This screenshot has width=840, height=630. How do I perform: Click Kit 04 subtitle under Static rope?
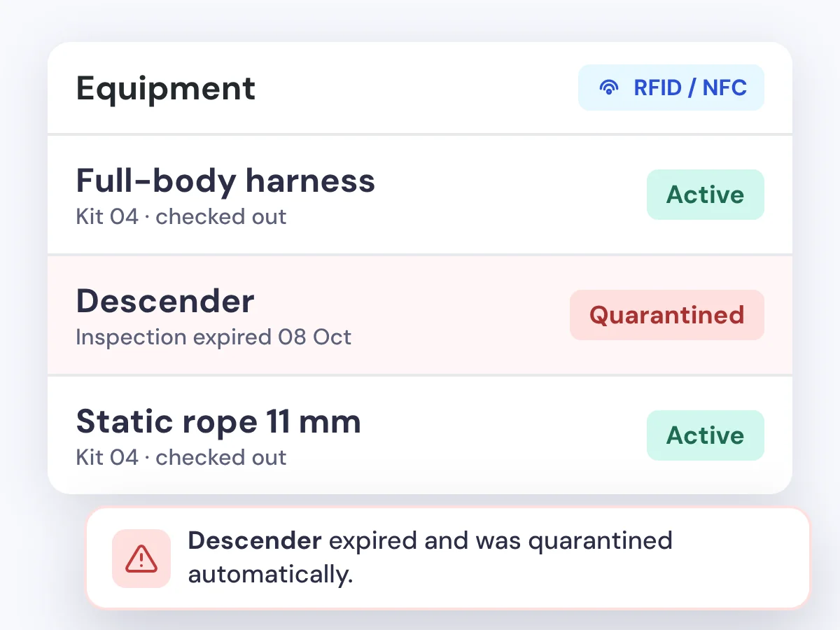point(181,458)
